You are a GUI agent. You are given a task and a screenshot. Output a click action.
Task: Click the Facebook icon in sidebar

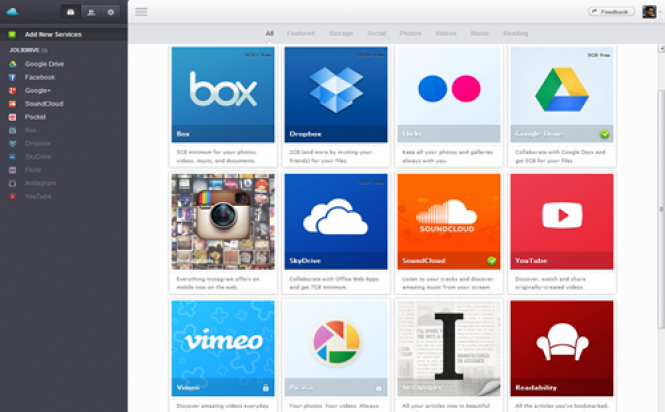(x=13, y=77)
